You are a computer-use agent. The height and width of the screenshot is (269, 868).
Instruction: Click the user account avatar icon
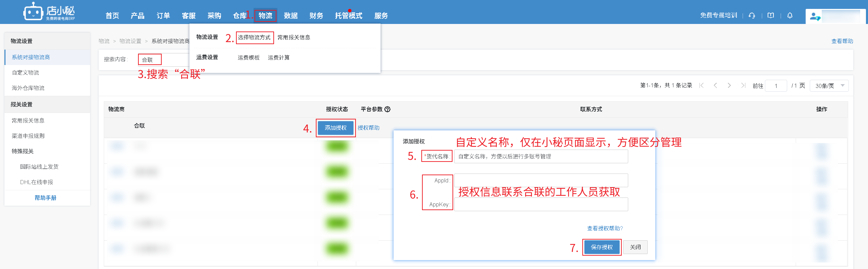tap(815, 16)
